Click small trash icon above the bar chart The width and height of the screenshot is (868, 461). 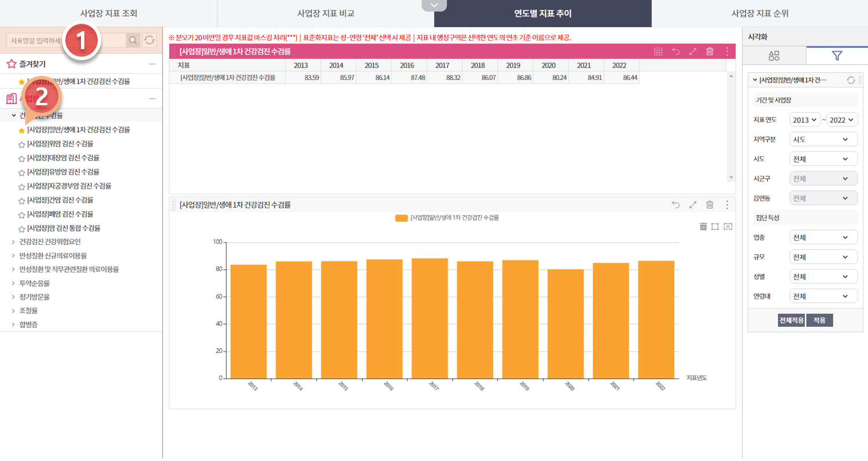point(703,226)
